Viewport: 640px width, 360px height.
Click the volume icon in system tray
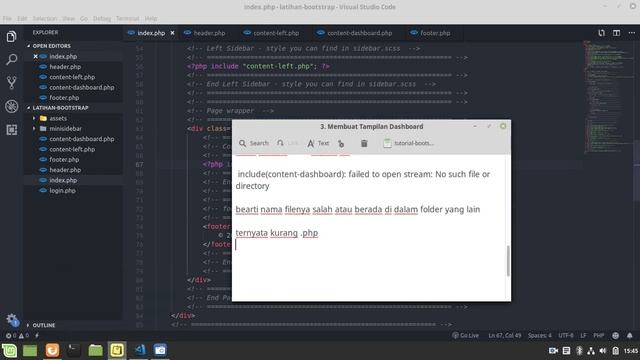(x=603, y=351)
